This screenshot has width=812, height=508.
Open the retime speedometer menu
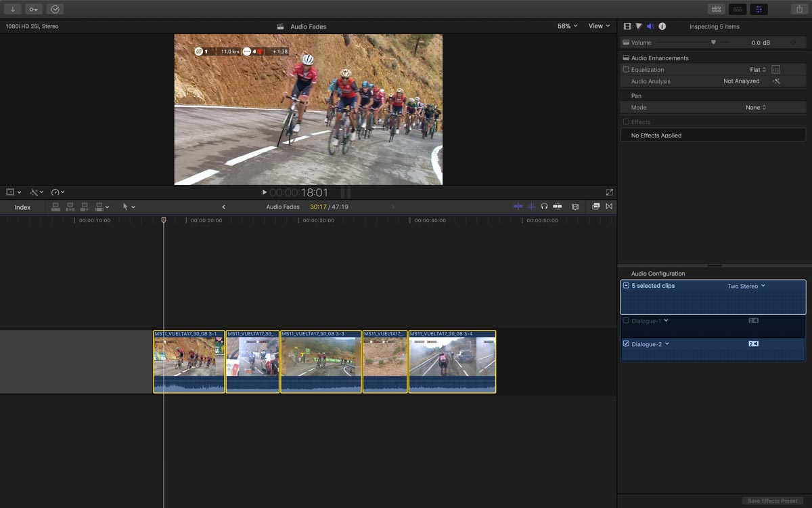[58, 192]
